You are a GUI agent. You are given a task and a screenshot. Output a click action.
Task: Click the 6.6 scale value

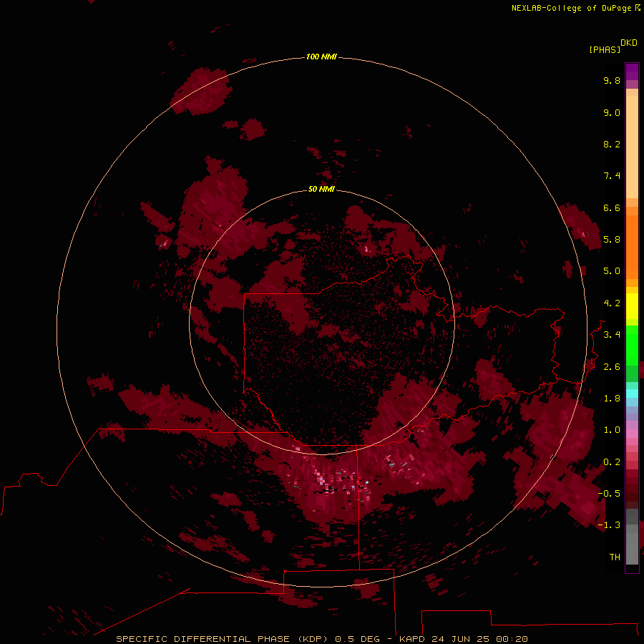(x=612, y=208)
